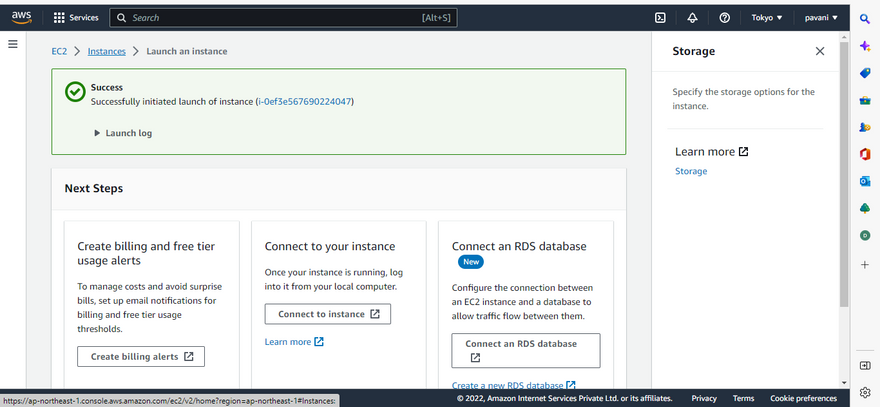The image size is (880, 407).
Task: Open the pavani account dropdown
Action: pos(822,18)
